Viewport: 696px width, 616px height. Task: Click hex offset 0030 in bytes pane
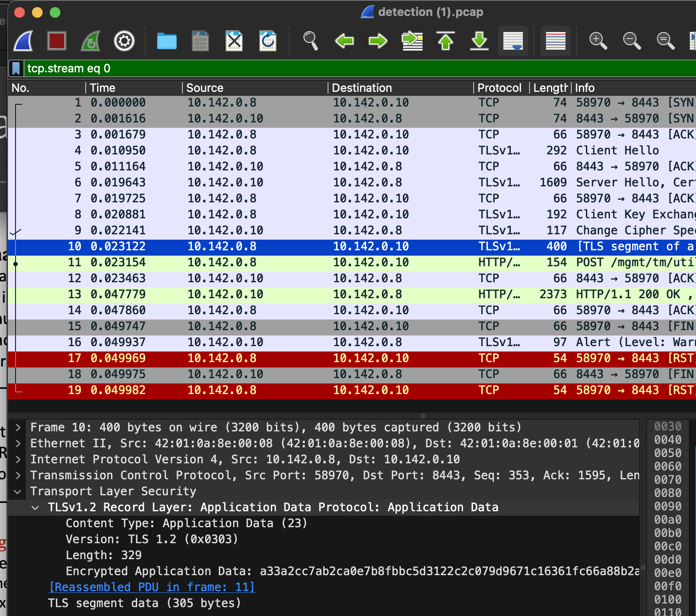[x=668, y=426]
